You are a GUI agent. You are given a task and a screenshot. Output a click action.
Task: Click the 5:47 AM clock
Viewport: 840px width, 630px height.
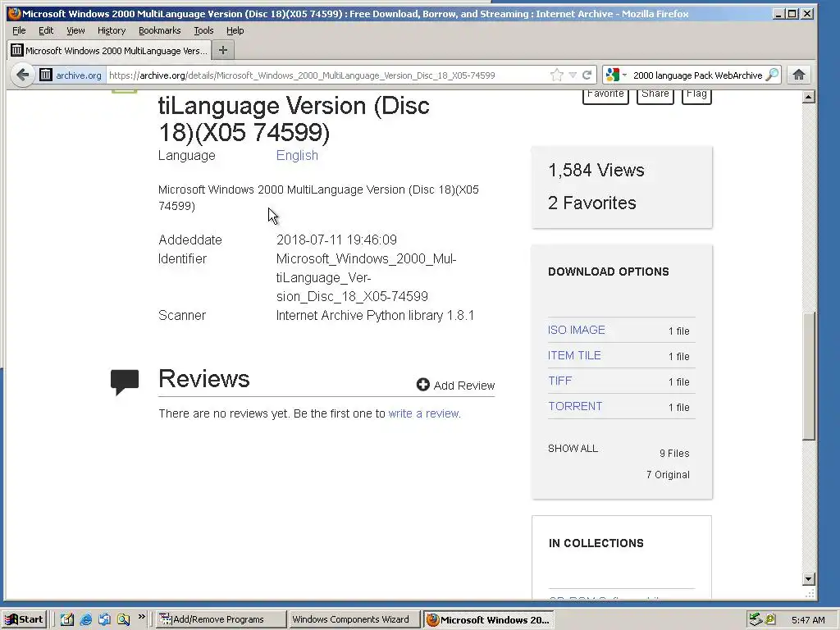(x=808, y=620)
